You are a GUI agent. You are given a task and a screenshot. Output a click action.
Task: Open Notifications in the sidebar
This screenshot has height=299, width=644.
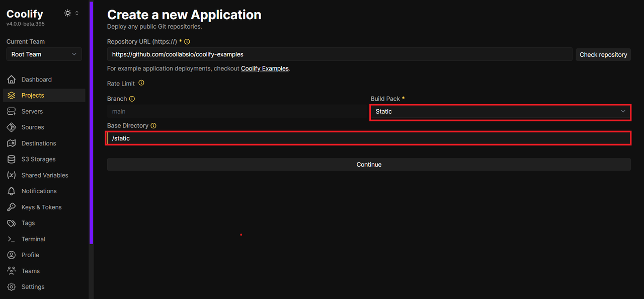point(44,191)
